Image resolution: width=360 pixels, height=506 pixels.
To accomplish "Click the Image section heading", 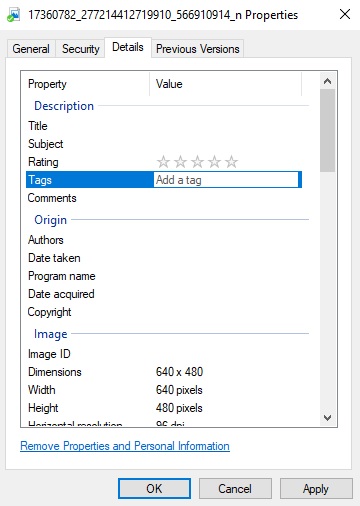I will pos(51,334).
